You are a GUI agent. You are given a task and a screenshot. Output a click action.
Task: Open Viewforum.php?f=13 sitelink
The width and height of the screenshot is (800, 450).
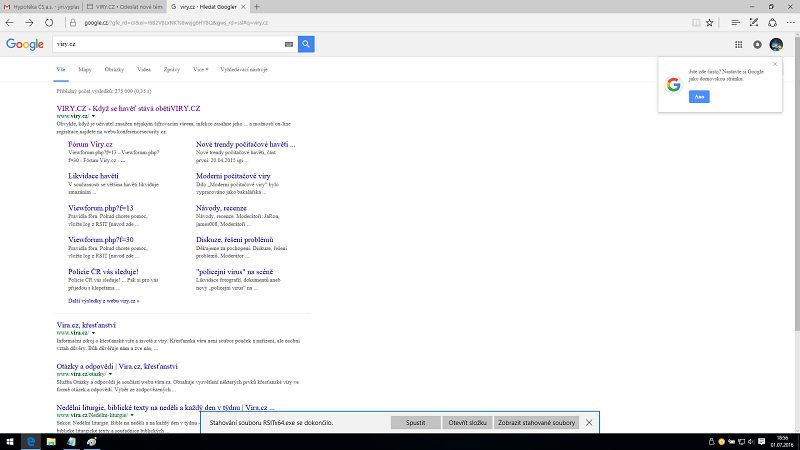(101, 208)
